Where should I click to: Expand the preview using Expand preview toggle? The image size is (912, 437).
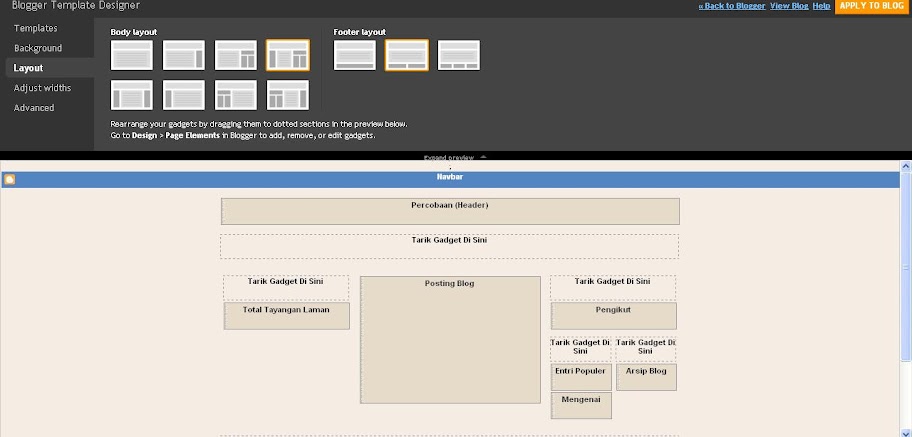tap(454, 157)
